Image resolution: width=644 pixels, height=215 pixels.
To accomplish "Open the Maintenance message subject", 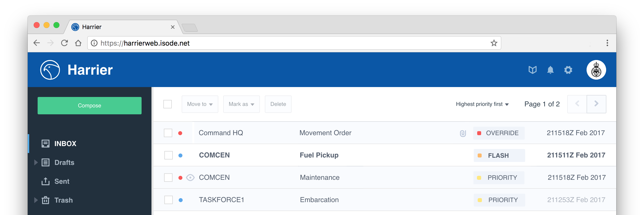I will point(320,177).
